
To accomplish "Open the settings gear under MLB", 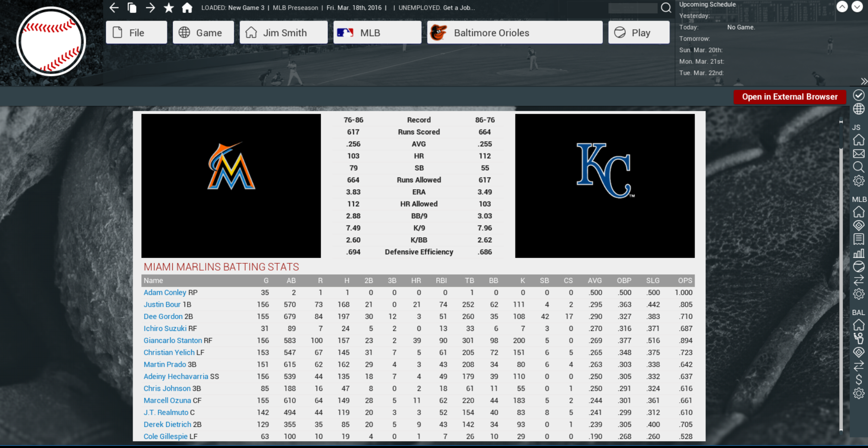I will [858, 293].
